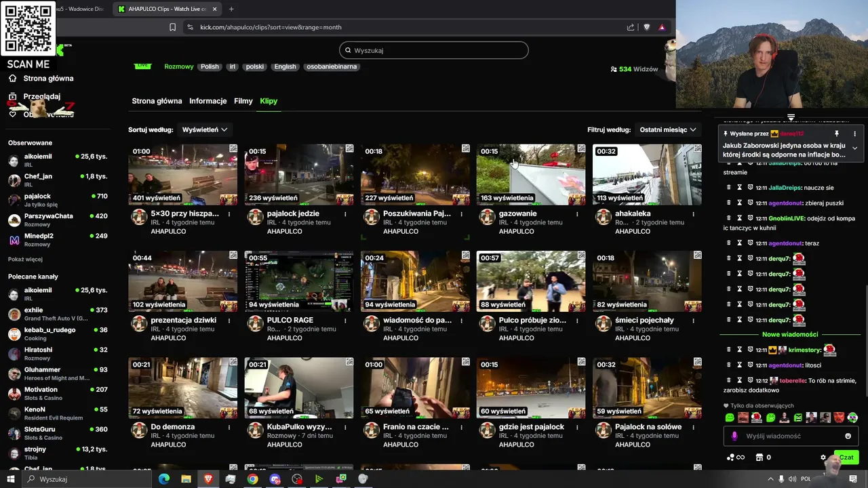The image size is (868, 488).
Task: Open aikoiemil in Obserwowane list
Action: (57, 161)
